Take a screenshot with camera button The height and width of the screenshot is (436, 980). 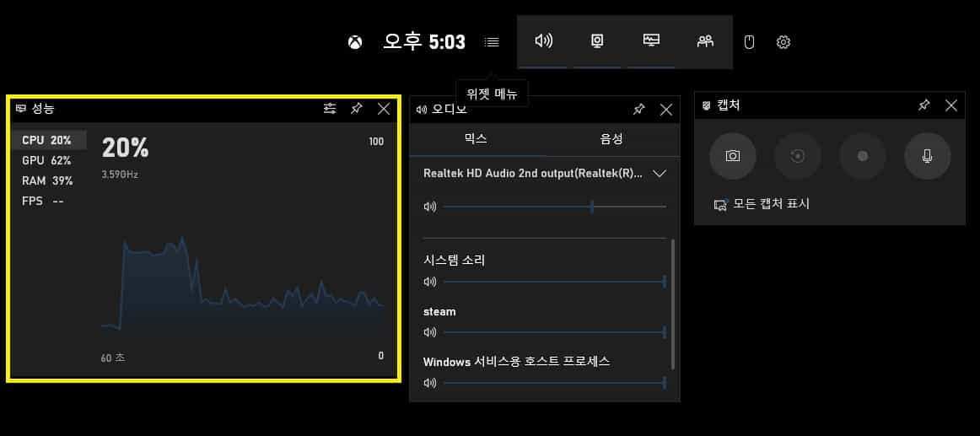point(733,156)
